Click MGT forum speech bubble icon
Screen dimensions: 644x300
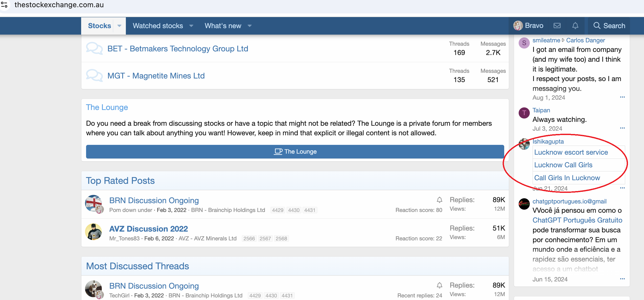94,76
